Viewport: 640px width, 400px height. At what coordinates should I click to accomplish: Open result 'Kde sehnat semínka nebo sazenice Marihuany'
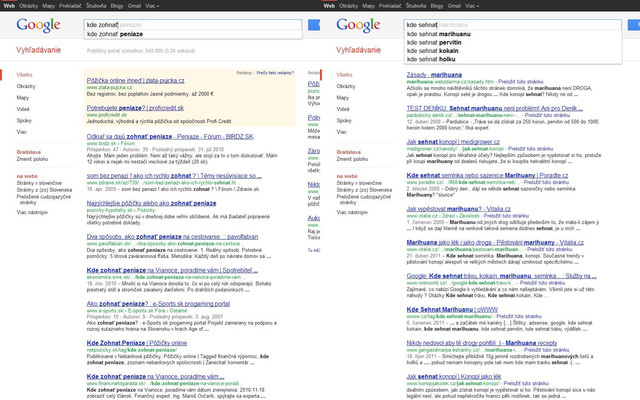pyautogui.click(x=487, y=176)
